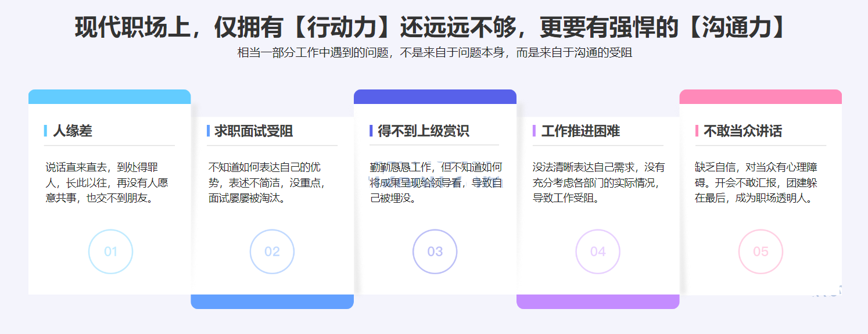Viewport: 868px width, 334px height.
Task: Click the blue bottom bar under the 求职面试受阻 card
Action: pyautogui.click(x=272, y=302)
